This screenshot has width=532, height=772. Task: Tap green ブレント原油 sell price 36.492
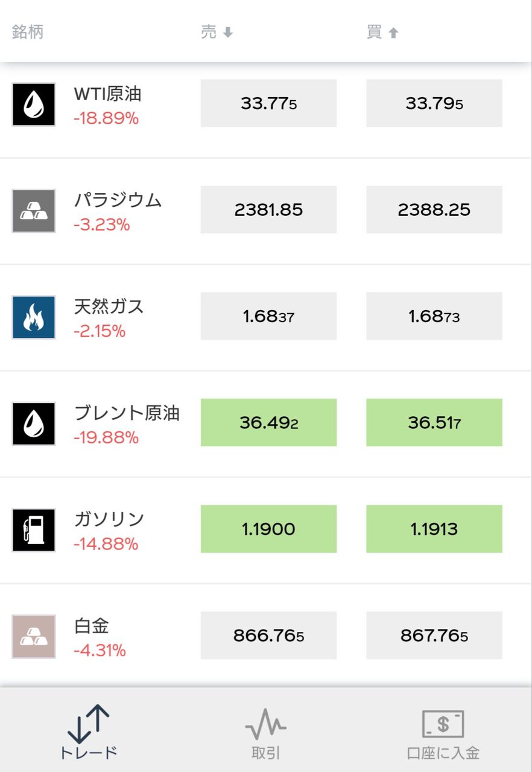(x=268, y=422)
